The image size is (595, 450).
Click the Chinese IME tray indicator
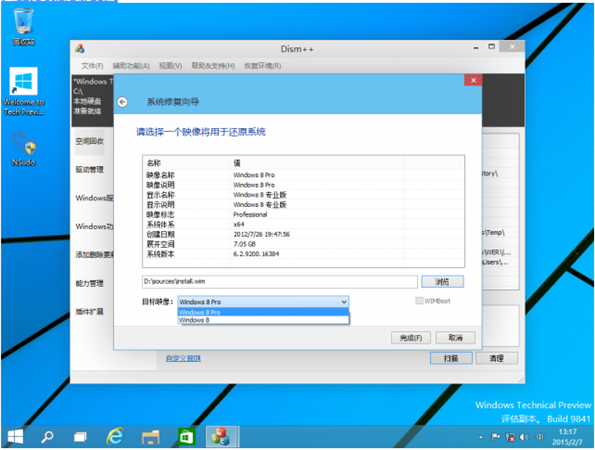540,437
